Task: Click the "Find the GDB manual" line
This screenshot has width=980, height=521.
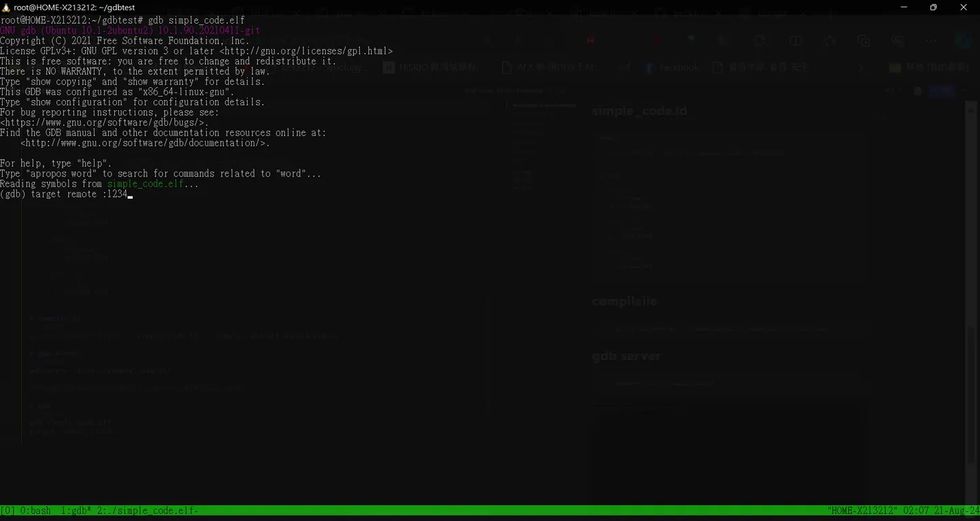Action: (163, 133)
